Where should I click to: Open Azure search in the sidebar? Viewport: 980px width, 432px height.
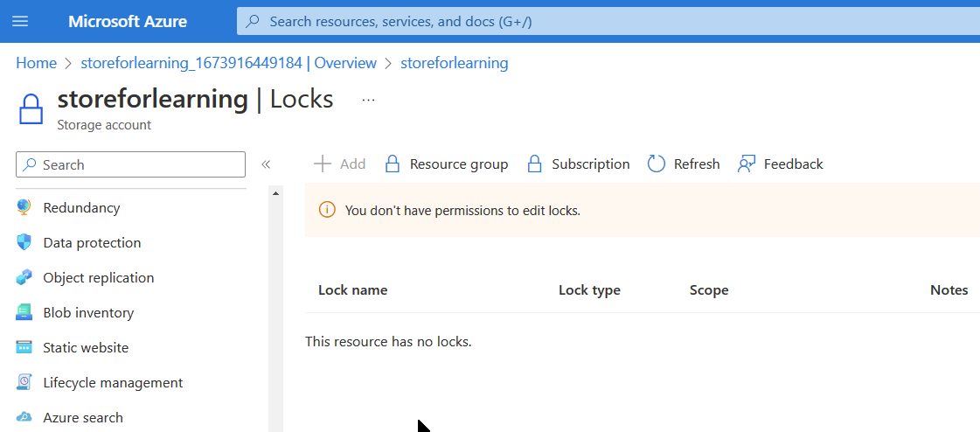[x=83, y=418]
